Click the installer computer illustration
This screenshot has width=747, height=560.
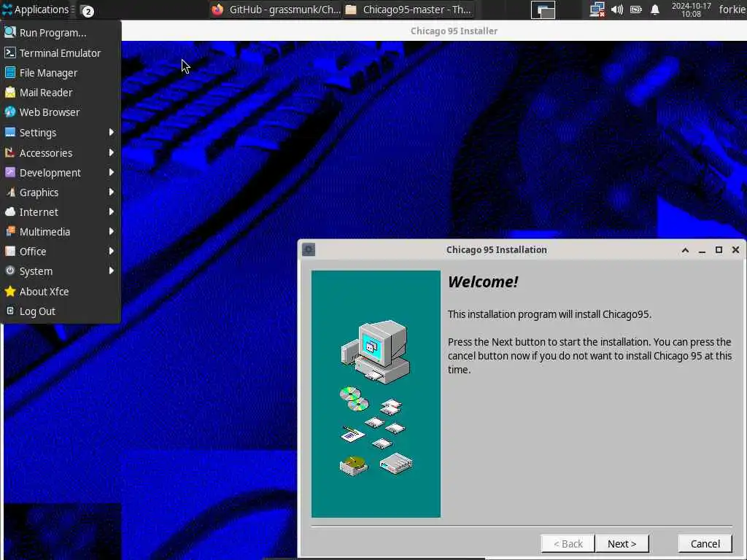click(x=376, y=394)
